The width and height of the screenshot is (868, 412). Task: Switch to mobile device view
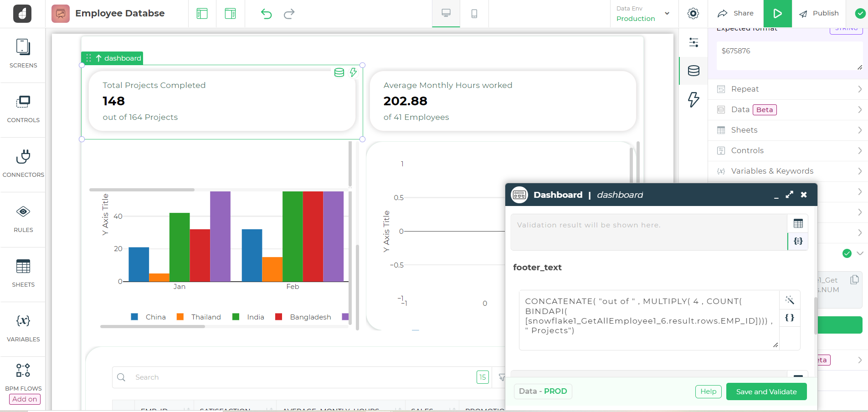(474, 14)
